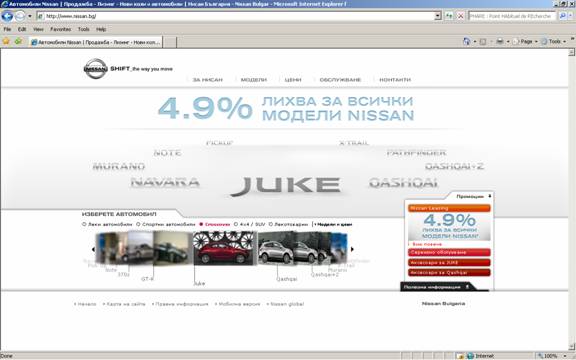Open the address bar URL history dropdown
The width and height of the screenshot is (576, 360).
438,16
